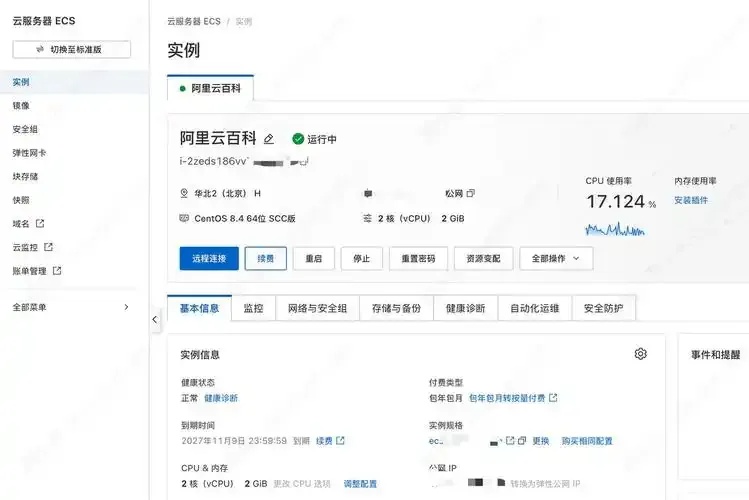Screen dimensions: 749x500
Task: Click the 重置密码 button
Action: coord(418,258)
